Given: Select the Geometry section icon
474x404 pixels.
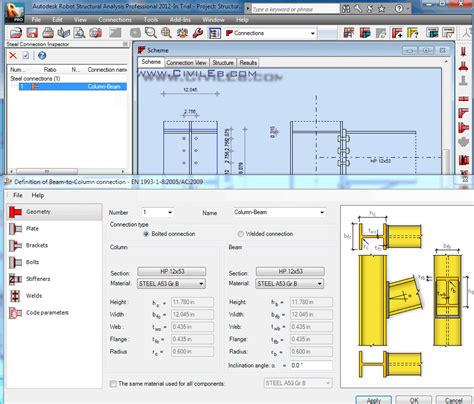Looking at the screenshot, I should pos(15,212).
